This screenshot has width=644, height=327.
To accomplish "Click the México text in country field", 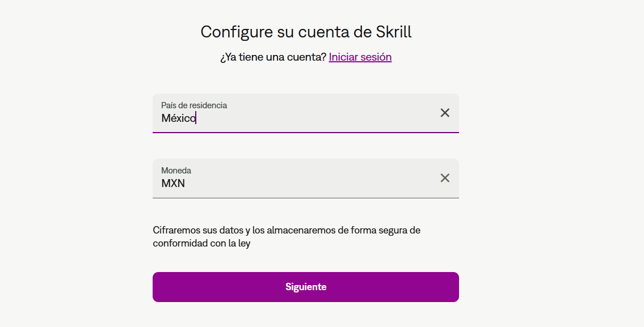I will click(179, 118).
